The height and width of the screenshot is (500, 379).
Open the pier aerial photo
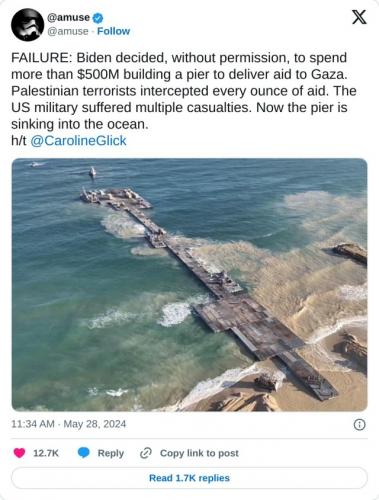pyautogui.click(x=189, y=285)
